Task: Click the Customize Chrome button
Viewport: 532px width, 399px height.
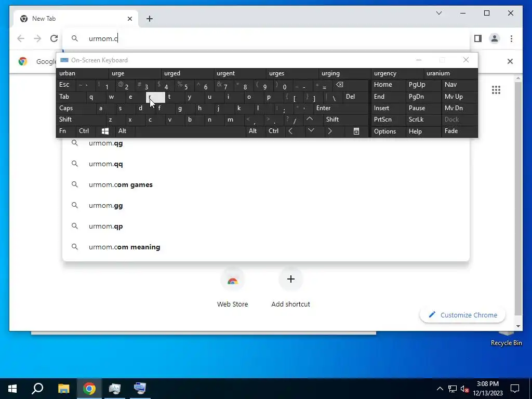Action: click(463, 315)
